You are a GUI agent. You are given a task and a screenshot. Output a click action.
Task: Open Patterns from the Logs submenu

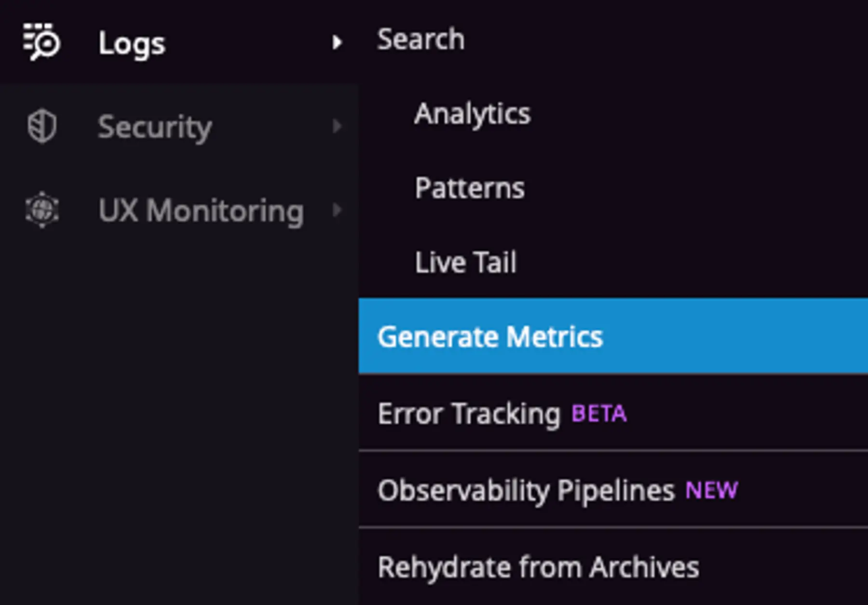click(470, 188)
